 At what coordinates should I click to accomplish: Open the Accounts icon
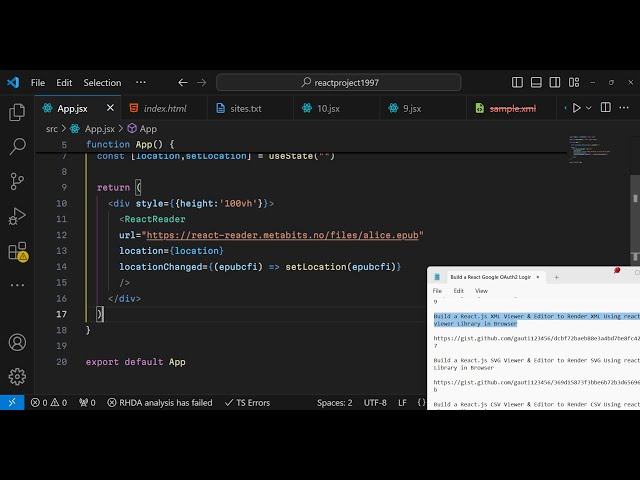coord(17,342)
